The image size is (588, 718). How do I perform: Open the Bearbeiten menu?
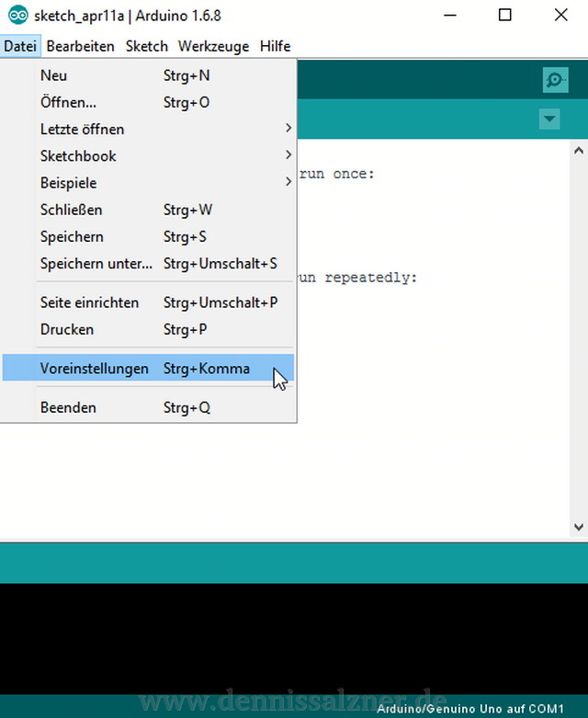pos(81,46)
